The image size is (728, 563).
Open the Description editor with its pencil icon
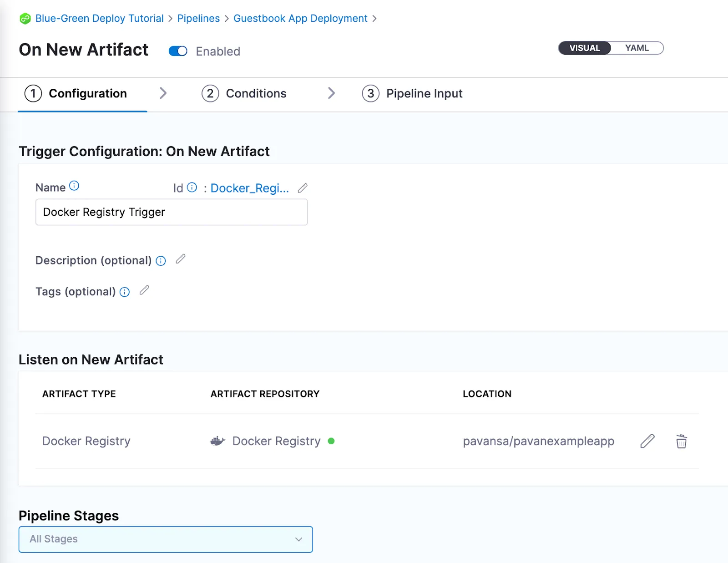[181, 259]
